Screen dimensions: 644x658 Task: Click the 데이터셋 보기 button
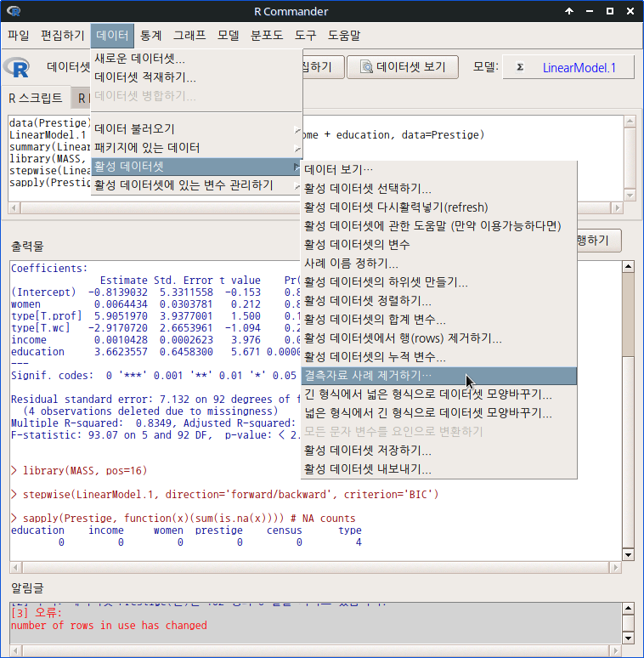coord(403,67)
